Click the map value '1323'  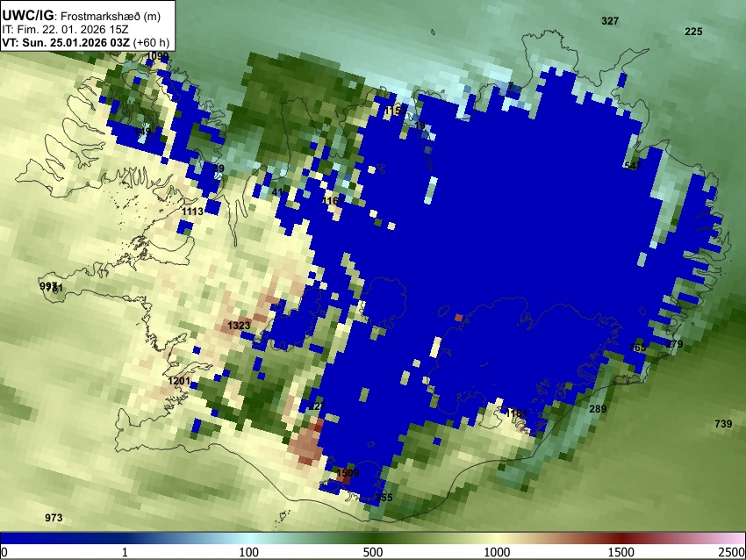(x=239, y=326)
